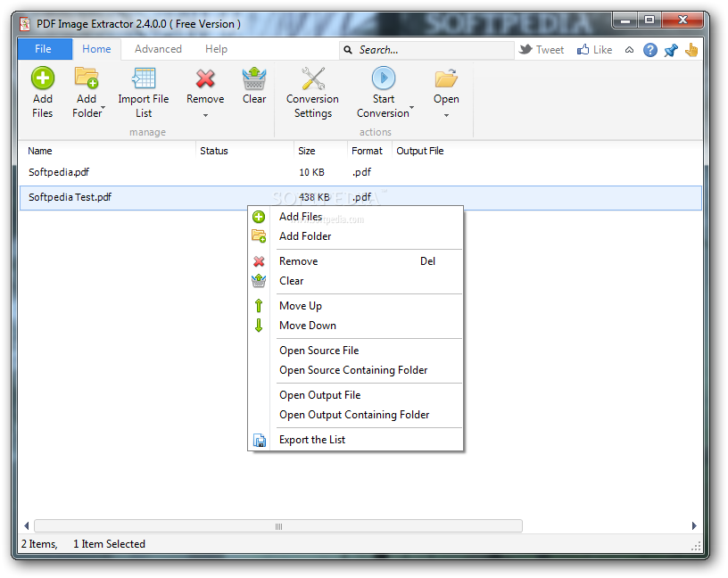Choose Move Down in context menu
Image resolution: width=728 pixels, height=578 pixels.
356,326
